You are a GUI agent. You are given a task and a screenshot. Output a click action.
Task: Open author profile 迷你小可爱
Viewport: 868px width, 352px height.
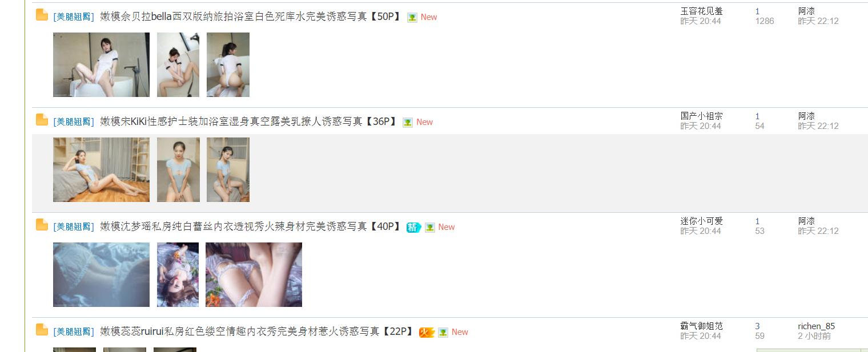coord(701,221)
